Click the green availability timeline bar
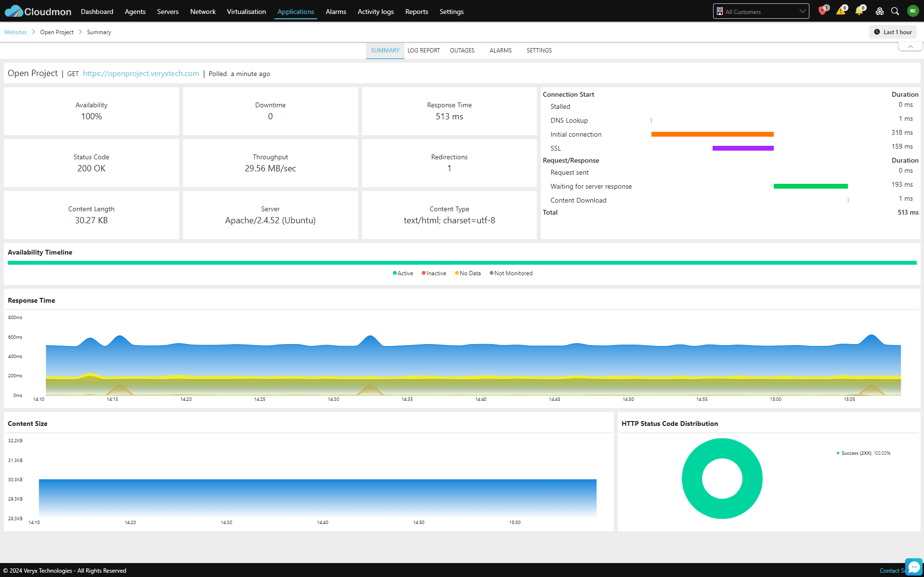This screenshot has height=577, width=924. 462,263
